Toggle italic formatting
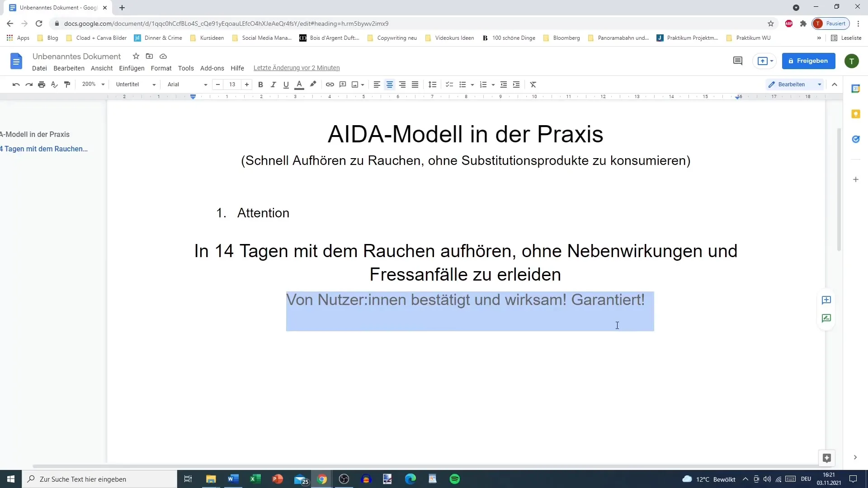The width and height of the screenshot is (868, 488). coord(273,84)
